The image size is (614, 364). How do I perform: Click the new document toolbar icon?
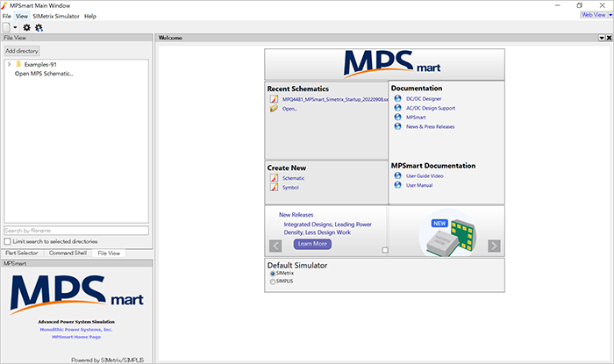click(x=7, y=27)
